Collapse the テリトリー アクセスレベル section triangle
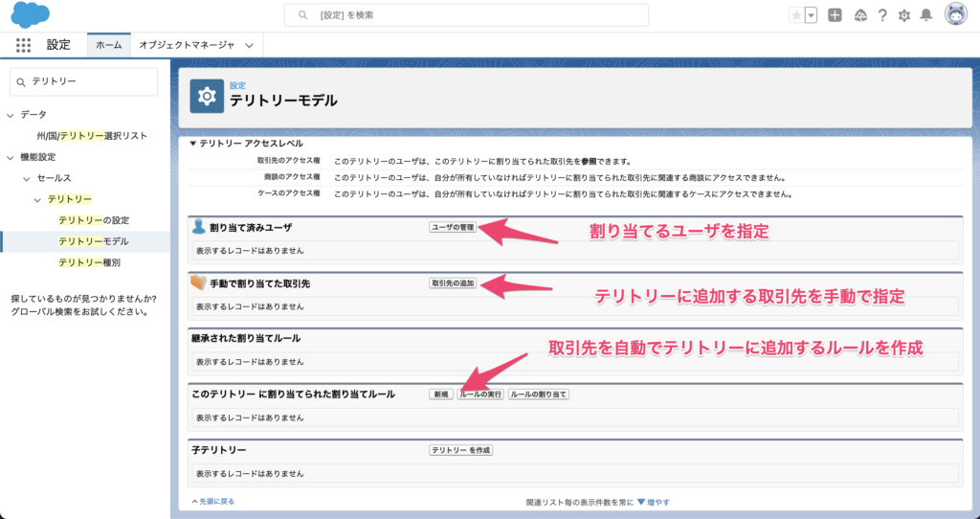The image size is (980, 519). pyautogui.click(x=193, y=144)
